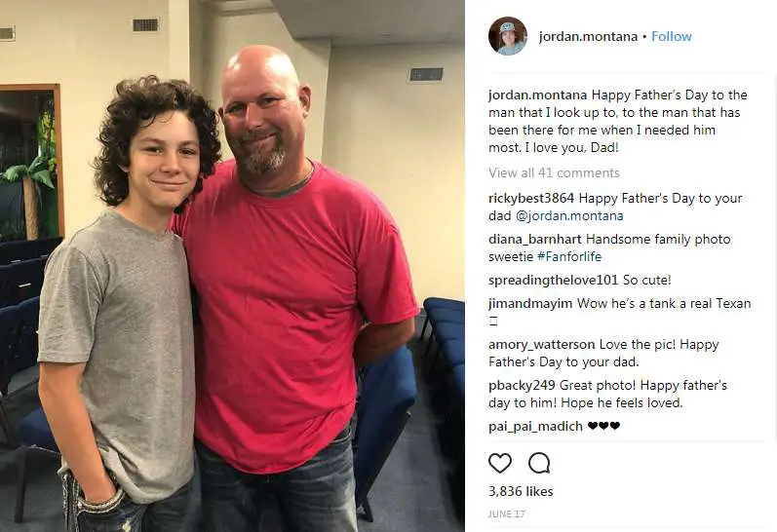Open amory_watterson commenter profile

pos(542,344)
